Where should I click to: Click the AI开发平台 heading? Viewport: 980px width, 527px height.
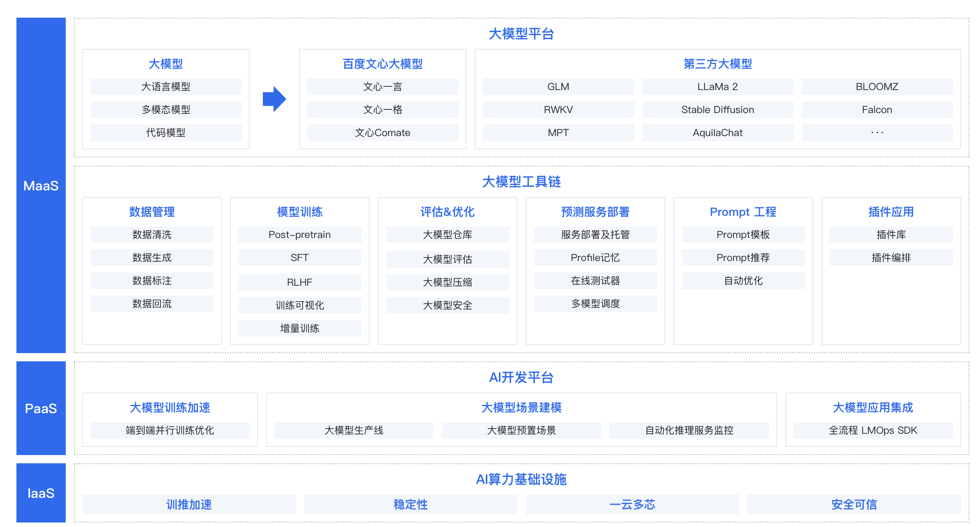[522, 377]
